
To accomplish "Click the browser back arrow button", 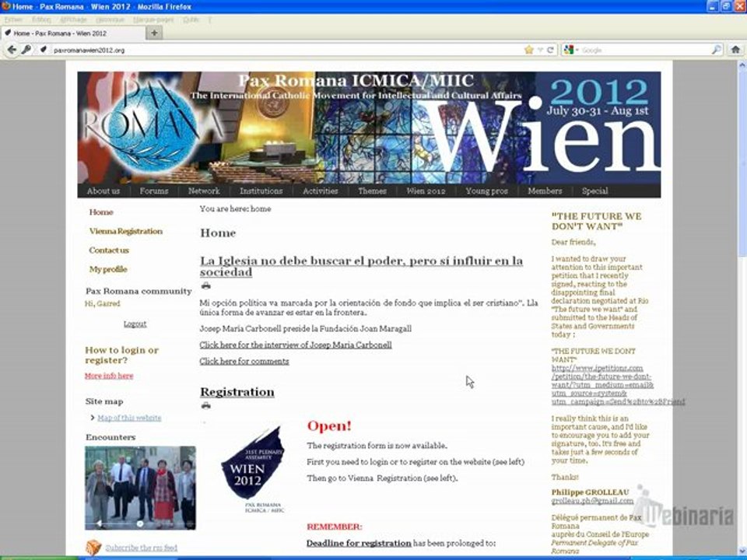I will [12, 50].
